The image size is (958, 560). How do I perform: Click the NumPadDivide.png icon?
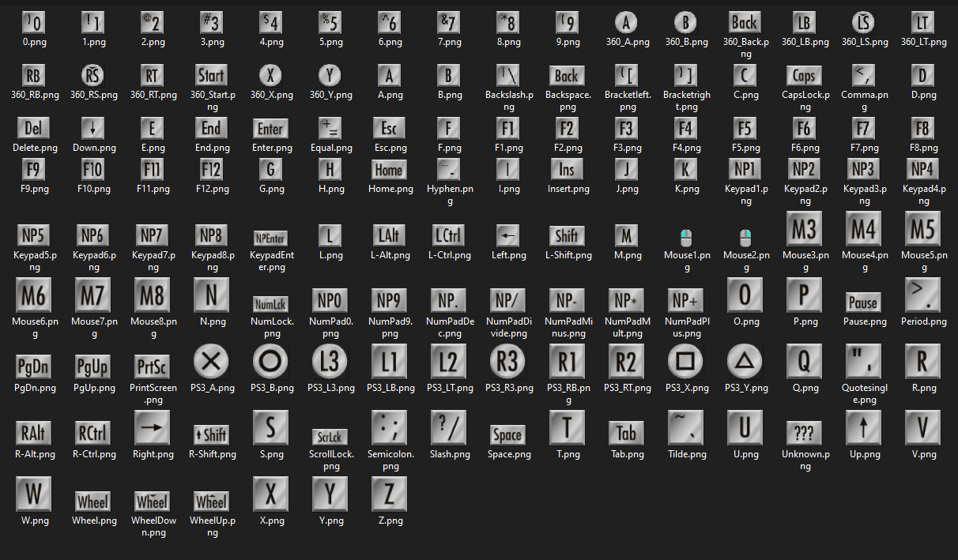(507, 300)
